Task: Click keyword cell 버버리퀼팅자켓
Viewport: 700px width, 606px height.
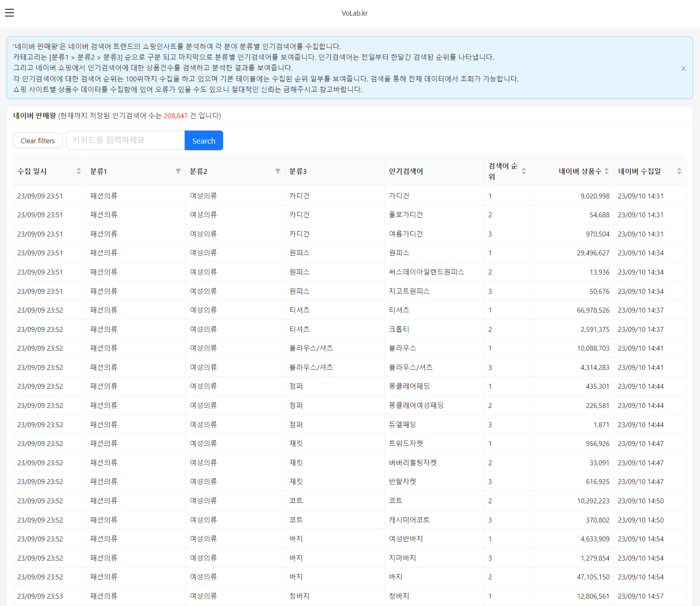Action: coord(413,463)
